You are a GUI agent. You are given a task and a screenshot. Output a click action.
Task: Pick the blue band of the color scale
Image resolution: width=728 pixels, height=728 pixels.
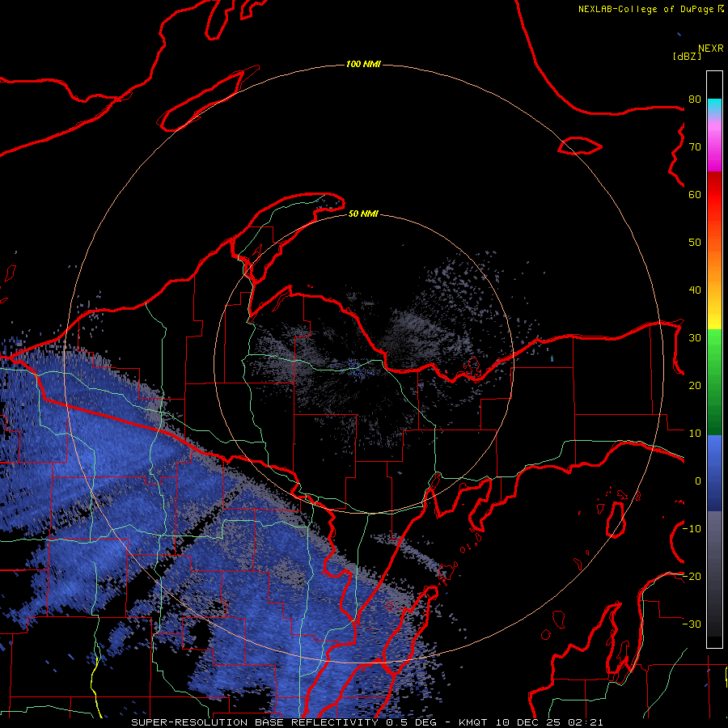(x=714, y=473)
